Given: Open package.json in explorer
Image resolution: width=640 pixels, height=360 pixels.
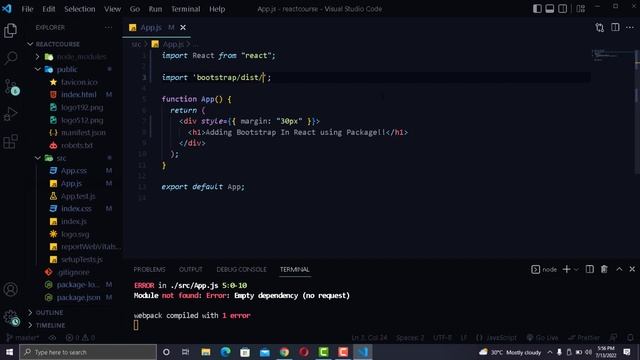Looking at the screenshot, I should tap(78, 298).
